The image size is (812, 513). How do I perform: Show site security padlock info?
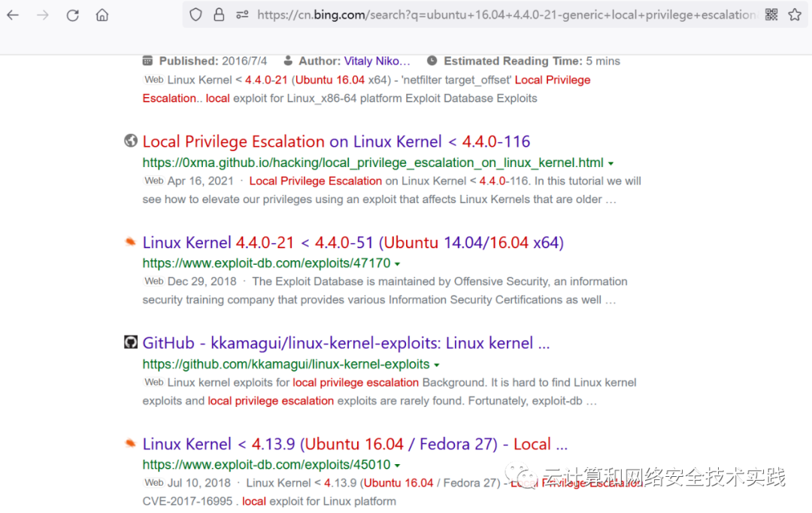(x=219, y=14)
